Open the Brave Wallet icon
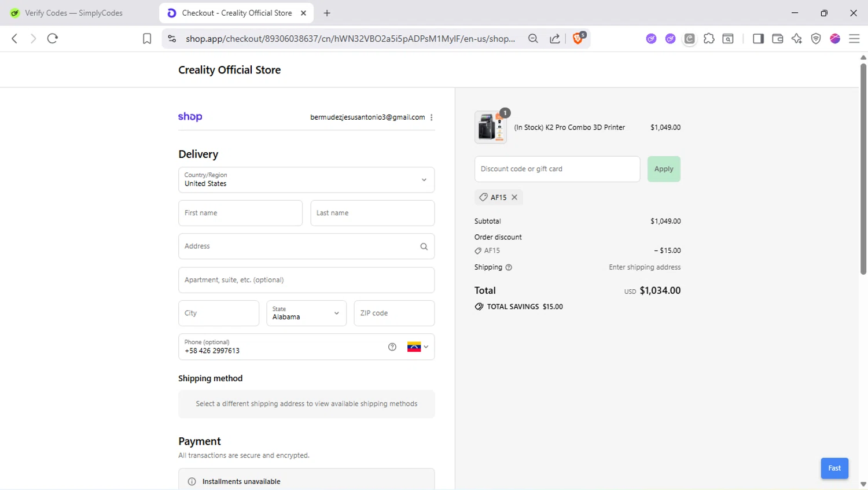This screenshot has height=490, width=868. [x=777, y=39]
